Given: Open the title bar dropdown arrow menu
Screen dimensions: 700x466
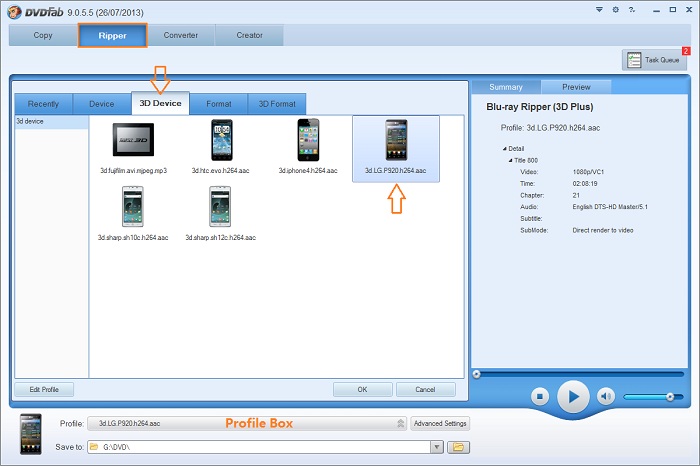Looking at the screenshot, I should [x=600, y=9].
